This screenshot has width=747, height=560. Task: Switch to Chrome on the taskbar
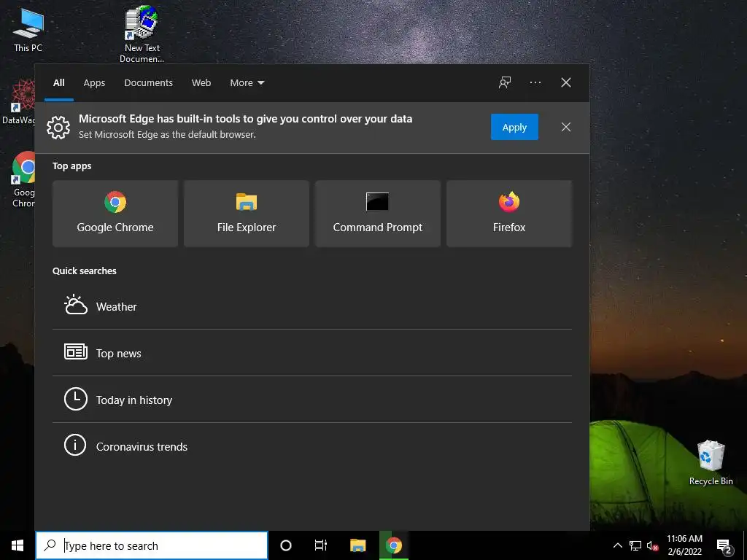393,545
